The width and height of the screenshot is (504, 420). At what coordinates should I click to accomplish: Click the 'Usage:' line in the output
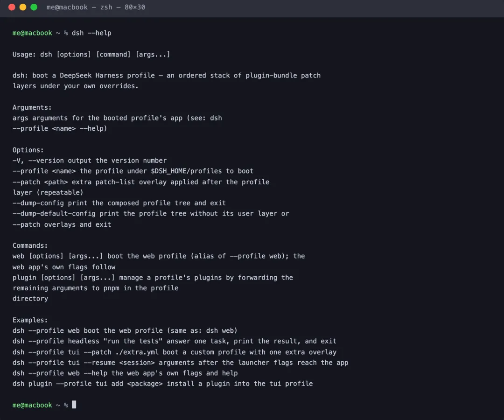pos(91,54)
